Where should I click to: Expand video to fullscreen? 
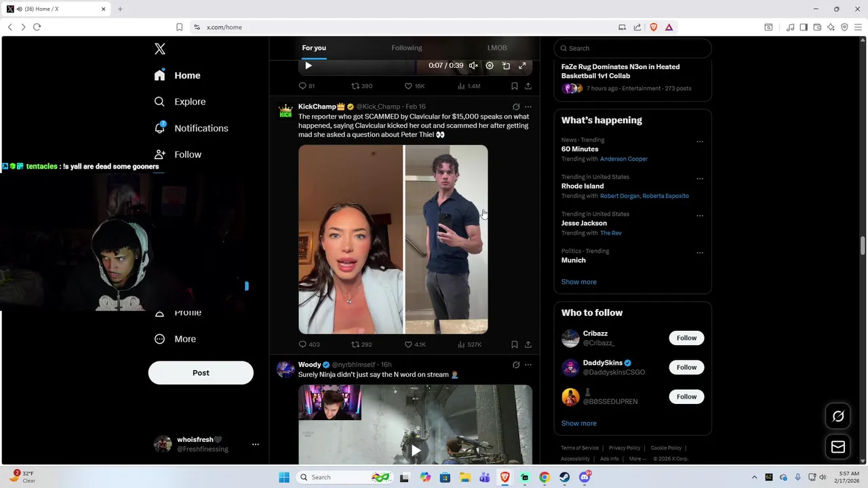(522, 66)
